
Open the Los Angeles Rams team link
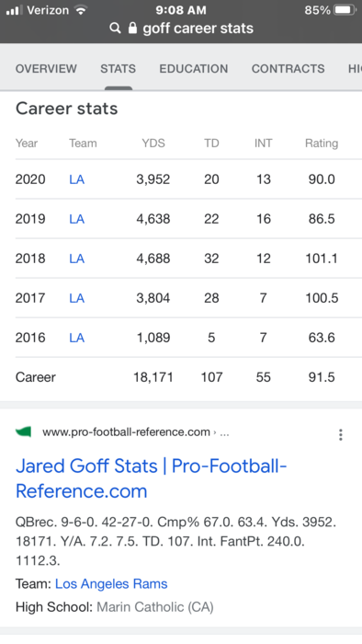(111, 583)
